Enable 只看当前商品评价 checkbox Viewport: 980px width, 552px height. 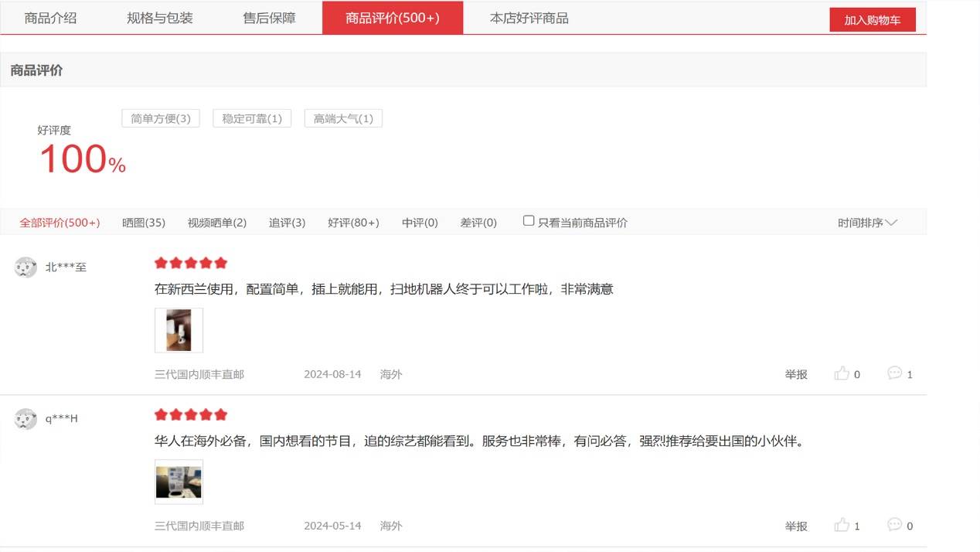point(529,221)
